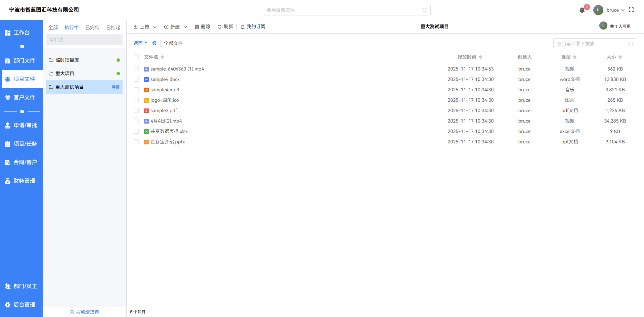The height and width of the screenshot is (317, 644).
Task: Expand the 新建 create dropdown
Action: [185, 27]
